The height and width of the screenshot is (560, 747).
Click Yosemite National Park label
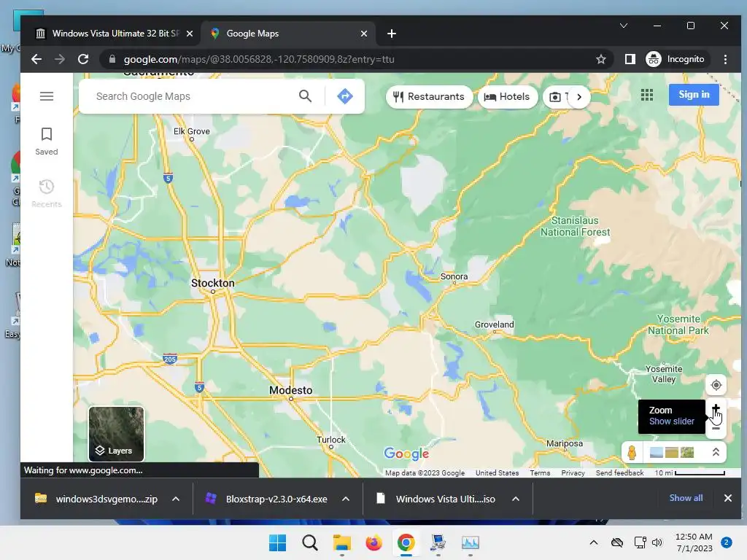click(678, 324)
